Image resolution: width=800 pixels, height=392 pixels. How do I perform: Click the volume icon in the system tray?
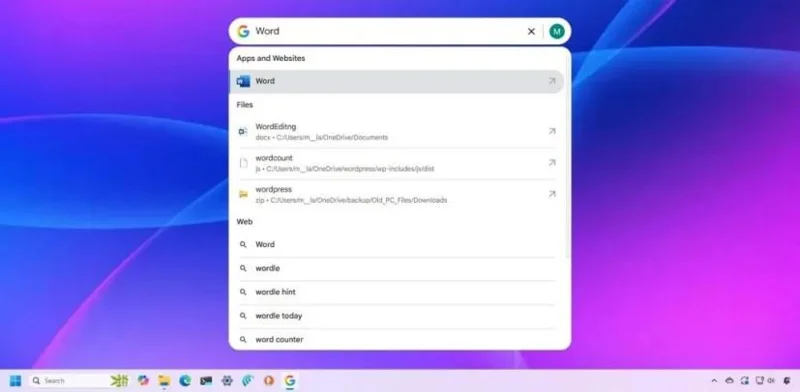pos(770,381)
